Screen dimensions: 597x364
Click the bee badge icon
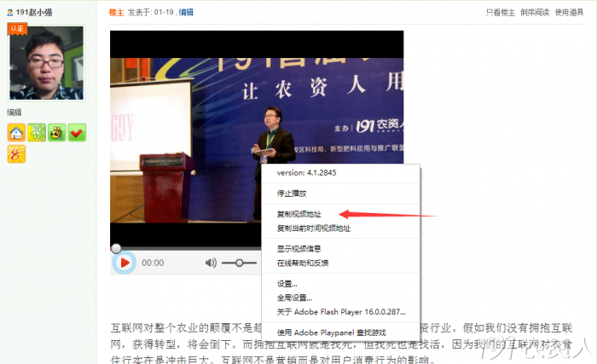[x=57, y=132]
